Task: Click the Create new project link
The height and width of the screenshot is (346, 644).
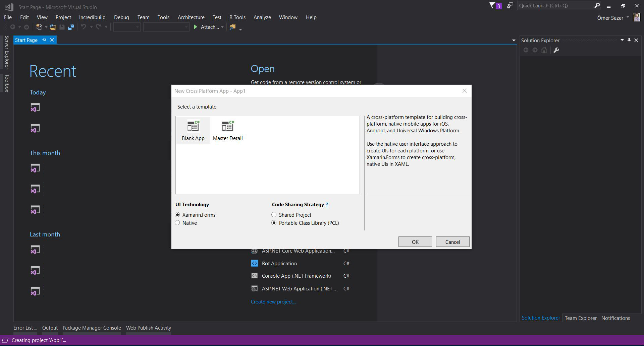Action: 273,301
